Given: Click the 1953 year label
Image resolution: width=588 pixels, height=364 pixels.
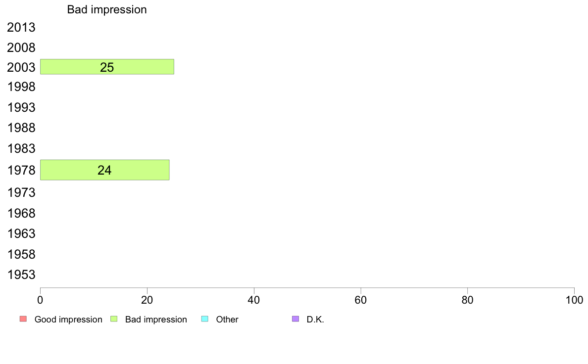Looking at the screenshot, I should click(x=21, y=275).
